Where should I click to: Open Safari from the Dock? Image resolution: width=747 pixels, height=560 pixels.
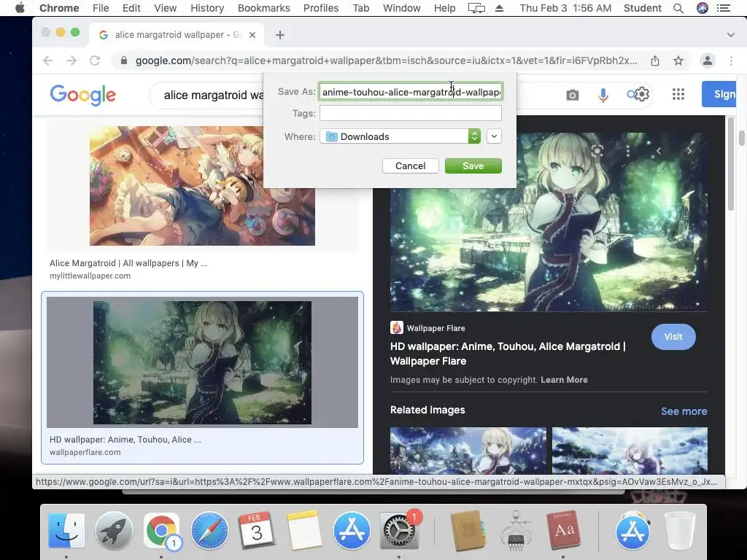tap(209, 530)
